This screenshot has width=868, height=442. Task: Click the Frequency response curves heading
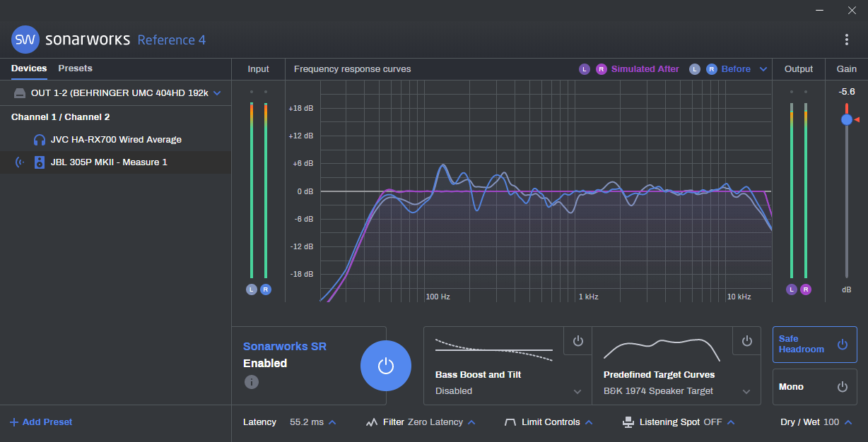pyautogui.click(x=352, y=69)
